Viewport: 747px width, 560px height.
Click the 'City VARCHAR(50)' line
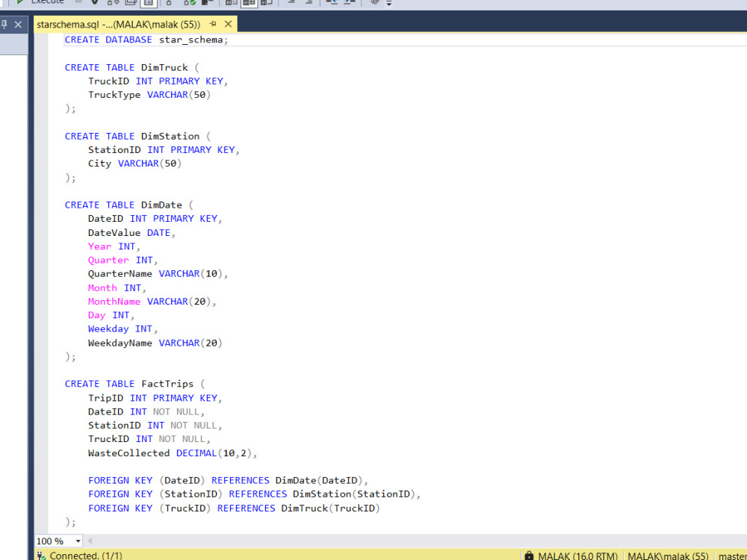pos(134,164)
